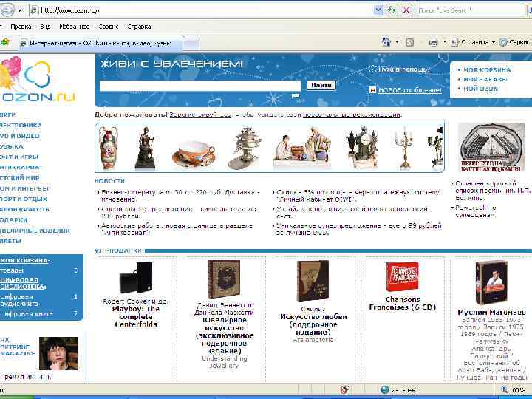Image resolution: width=532 pixels, height=399 pixels.
Task: Open the Страница toolbar dropdown
Action: [473, 42]
